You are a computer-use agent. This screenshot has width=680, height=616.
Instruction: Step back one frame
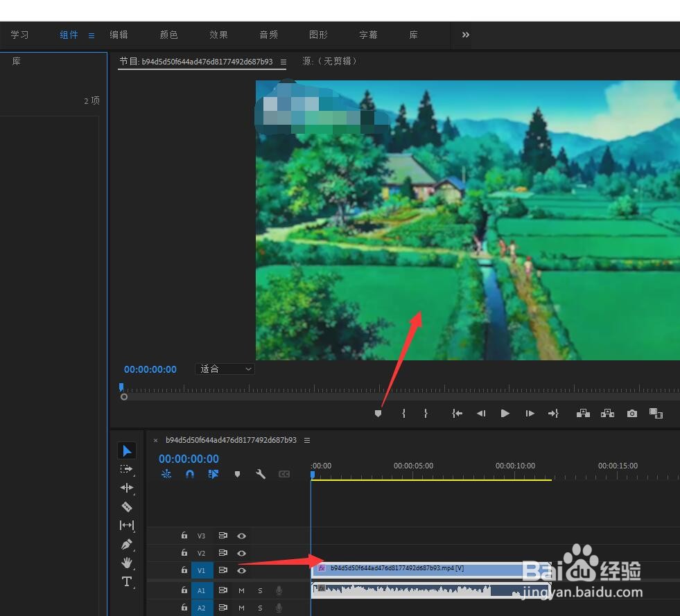[481, 414]
